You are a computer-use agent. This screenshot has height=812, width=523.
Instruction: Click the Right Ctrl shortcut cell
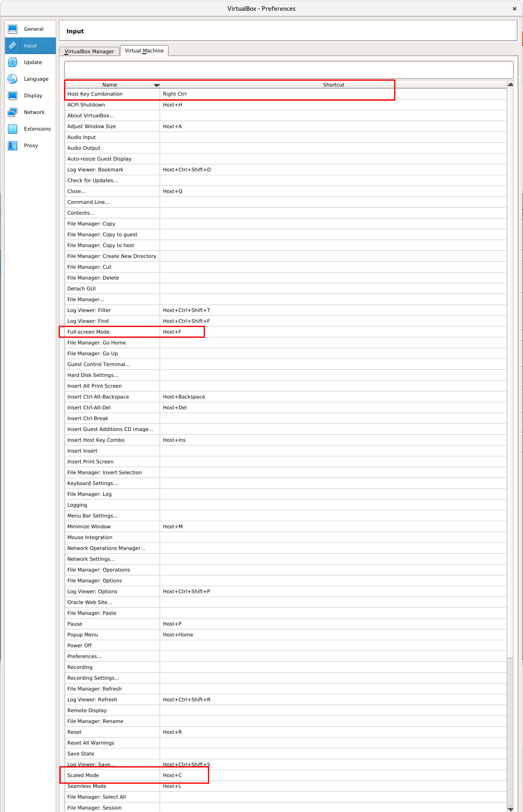click(333, 94)
